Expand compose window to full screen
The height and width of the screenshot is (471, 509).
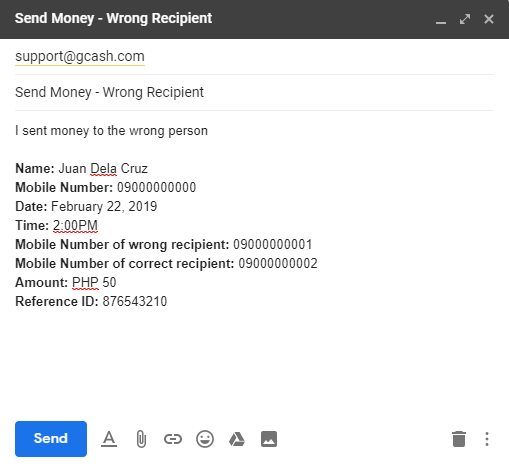coord(465,19)
